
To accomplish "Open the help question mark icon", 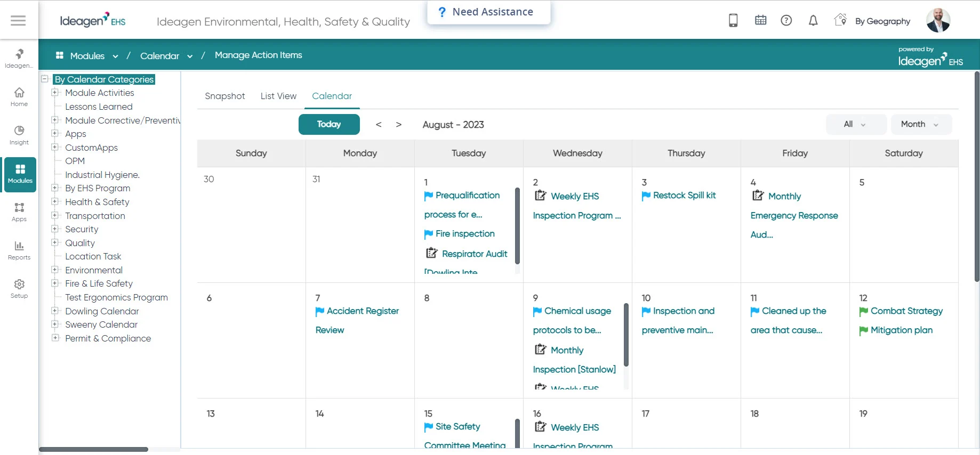I will pyautogui.click(x=786, y=20).
